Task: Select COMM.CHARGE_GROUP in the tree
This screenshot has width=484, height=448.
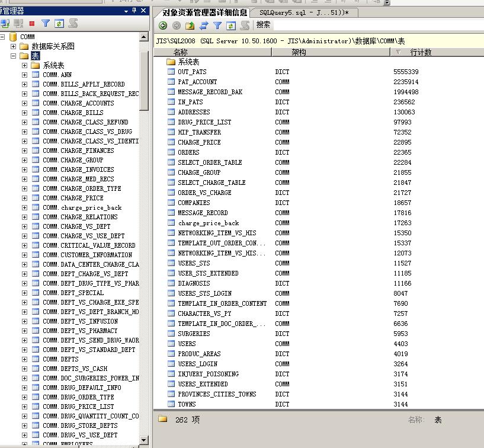Action: click(x=73, y=160)
